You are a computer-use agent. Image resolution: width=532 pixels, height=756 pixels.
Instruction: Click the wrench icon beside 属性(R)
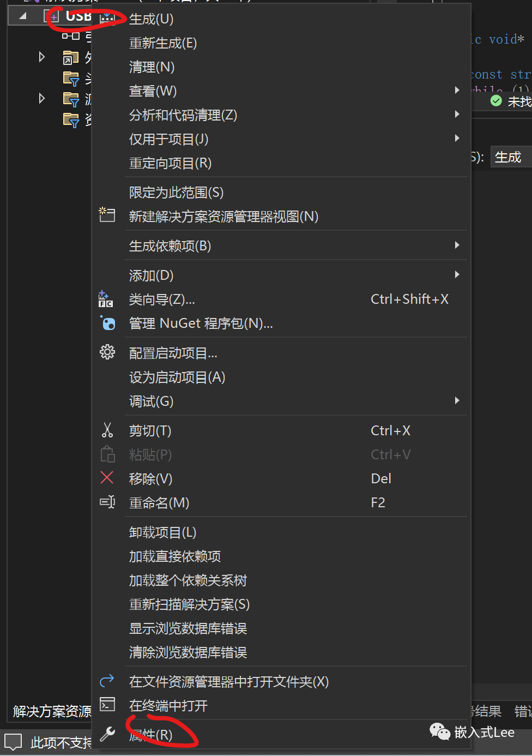pos(107,734)
